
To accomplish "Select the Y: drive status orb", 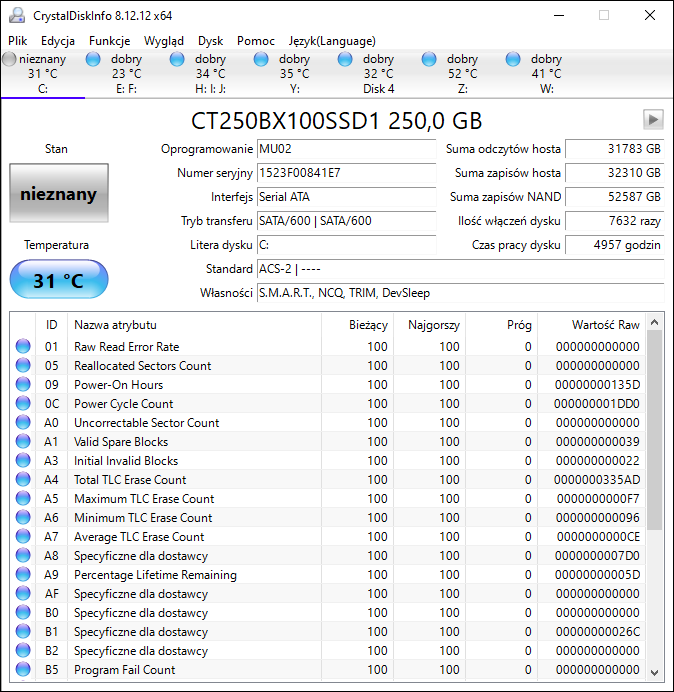I will [x=262, y=59].
